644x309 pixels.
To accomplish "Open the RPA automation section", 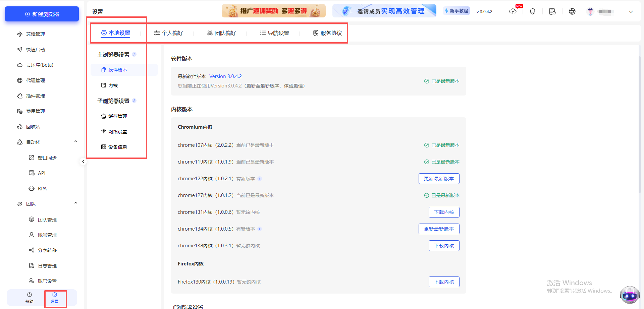I will 42,188.
